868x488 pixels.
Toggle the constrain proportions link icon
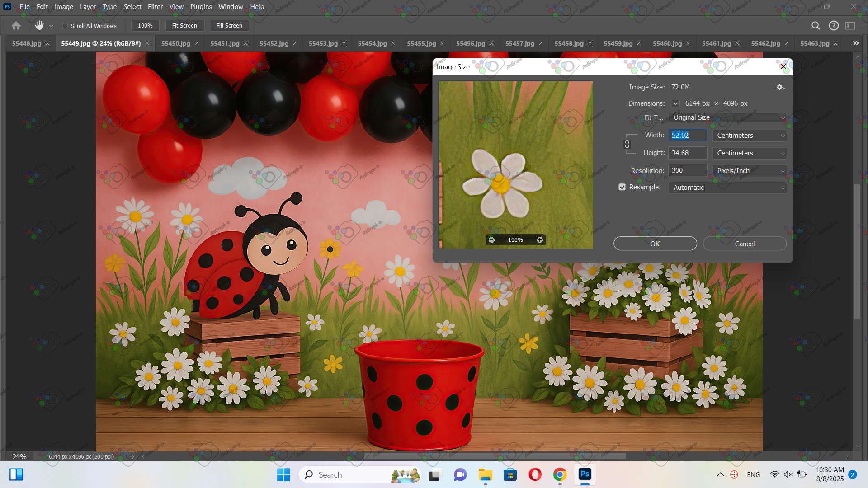(x=627, y=144)
